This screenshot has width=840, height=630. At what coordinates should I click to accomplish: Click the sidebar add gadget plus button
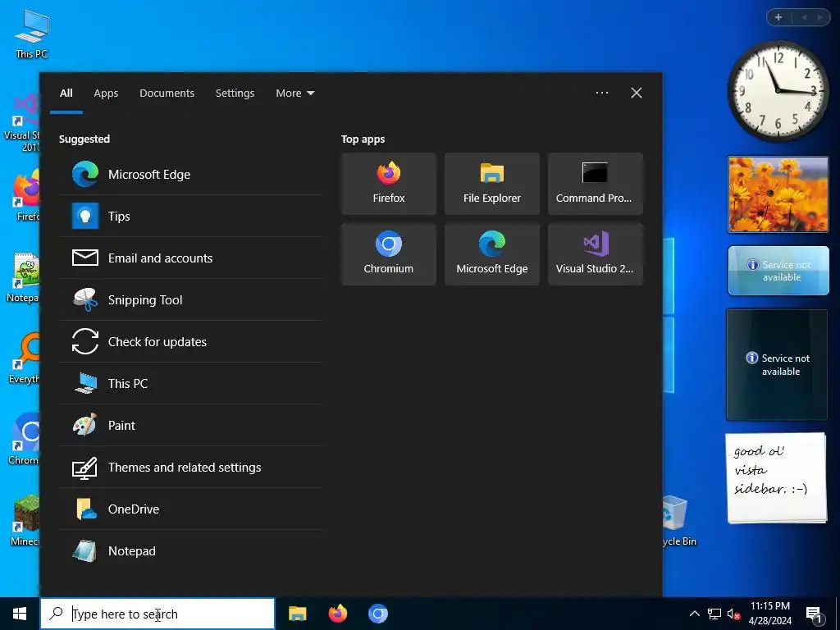coord(778,17)
